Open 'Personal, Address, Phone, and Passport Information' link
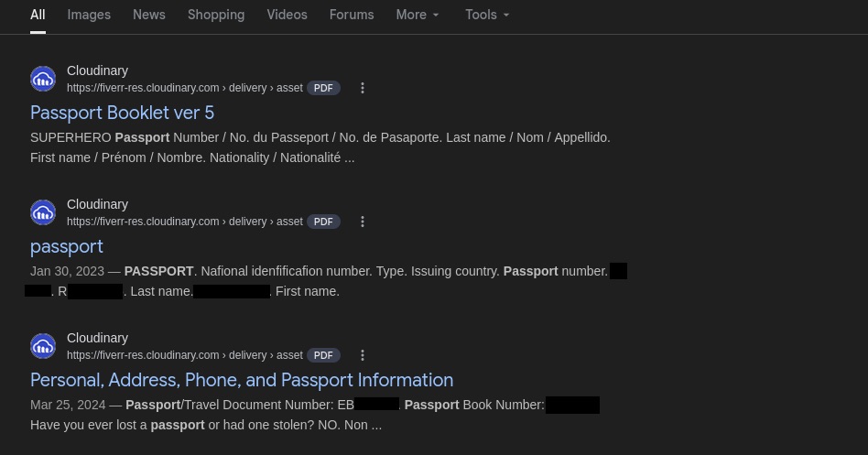This screenshot has height=455, width=868. pyautogui.click(x=242, y=380)
